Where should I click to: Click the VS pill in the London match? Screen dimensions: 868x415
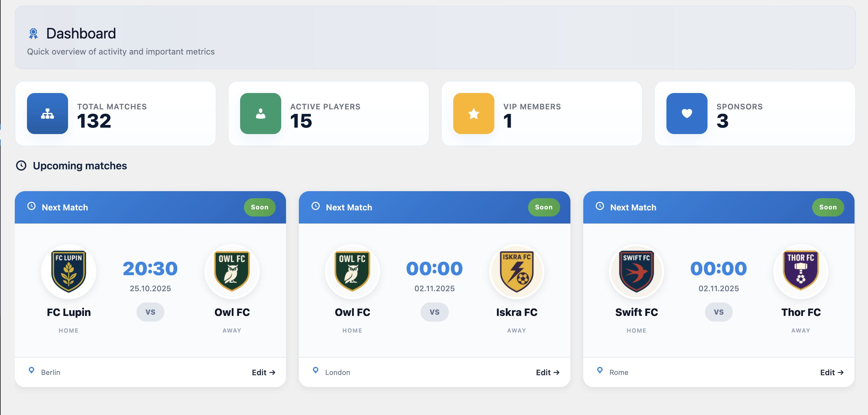(434, 312)
